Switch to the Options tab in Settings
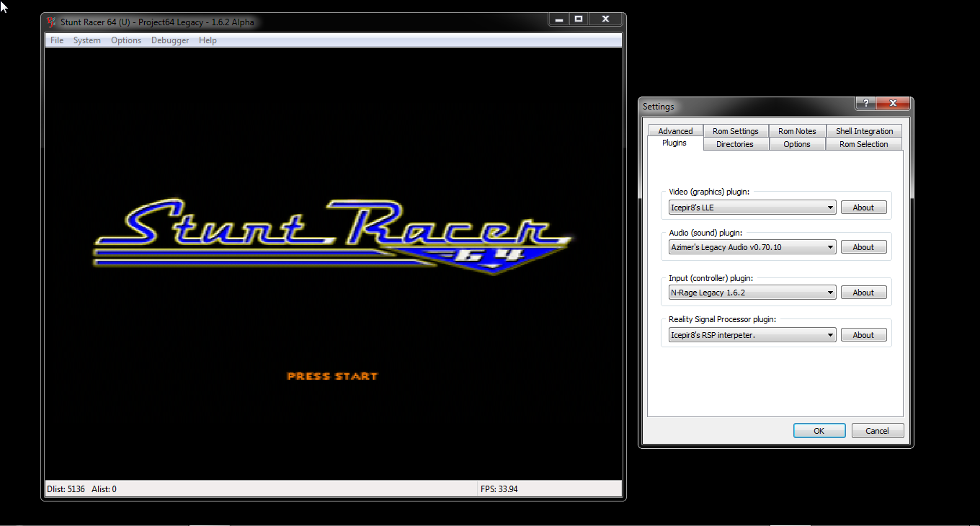This screenshot has height=526, width=980. pos(797,144)
